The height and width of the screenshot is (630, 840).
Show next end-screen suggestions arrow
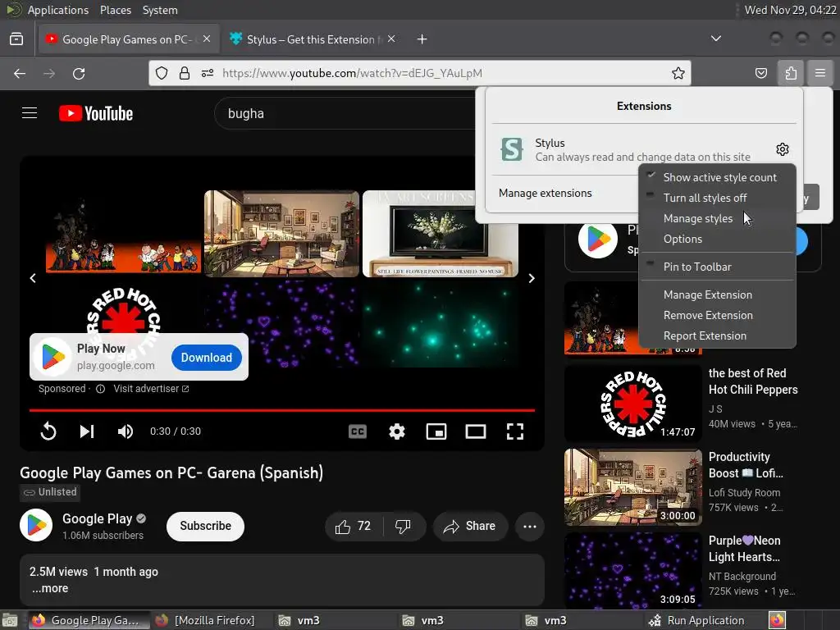click(x=532, y=278)
